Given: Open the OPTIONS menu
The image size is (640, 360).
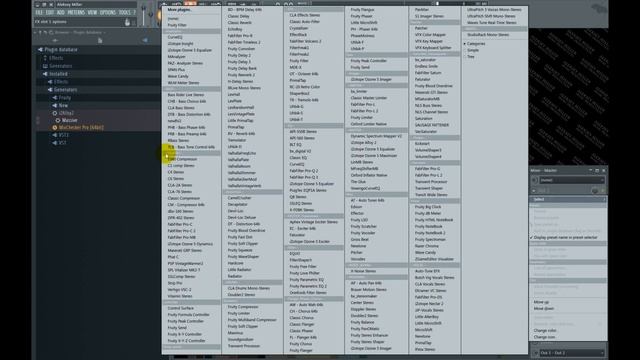Looking at the screenshot, I should 108,13.
